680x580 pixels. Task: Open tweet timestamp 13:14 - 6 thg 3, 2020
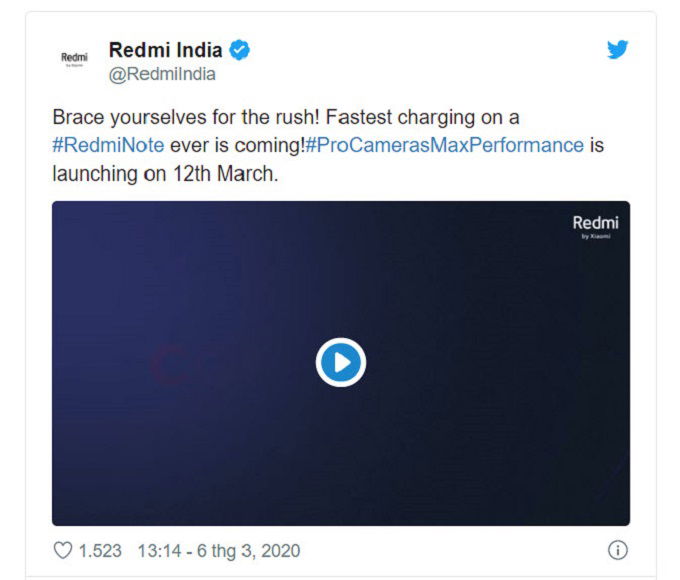pyautogui.click(x=219, y=551)
